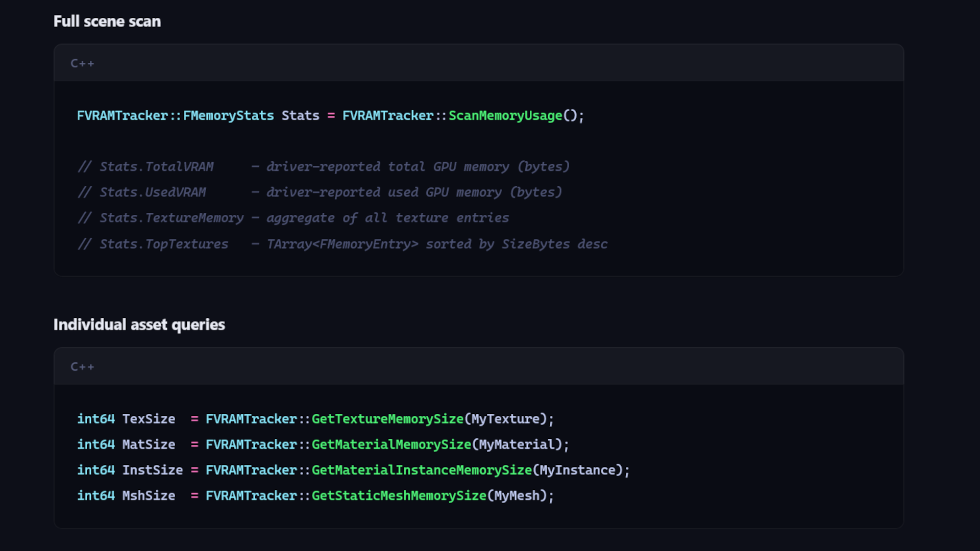Click ScanMemoryUsage function name in code

tap(505, 116)
